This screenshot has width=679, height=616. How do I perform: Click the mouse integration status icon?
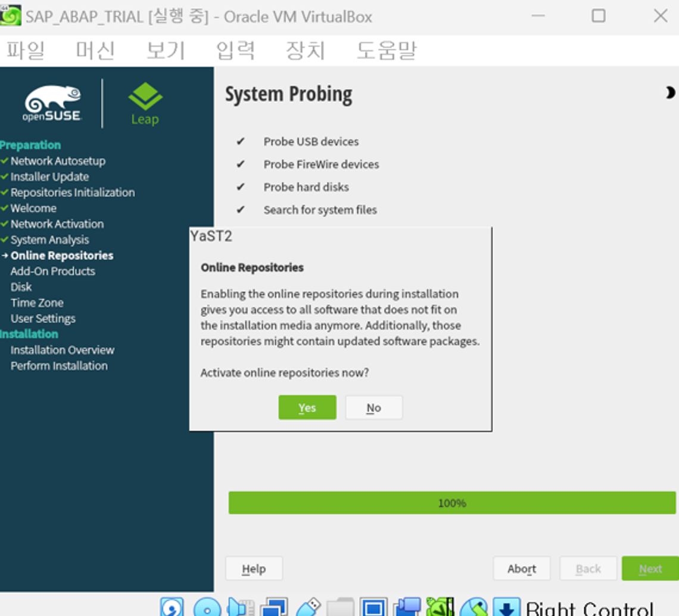coord(474,607)
